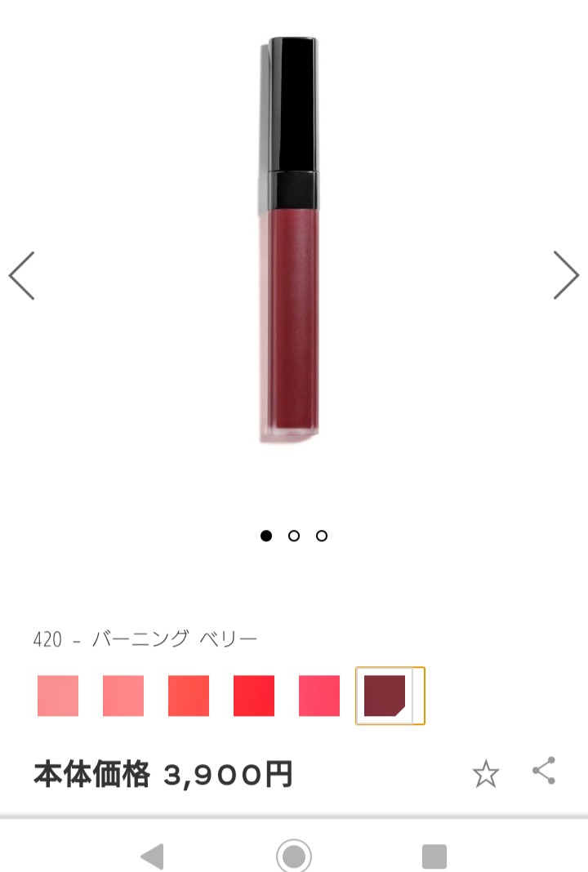Screen dimensions: 588x872
Task: Choose the third coral orange swatch
Action: pos(189,696)
